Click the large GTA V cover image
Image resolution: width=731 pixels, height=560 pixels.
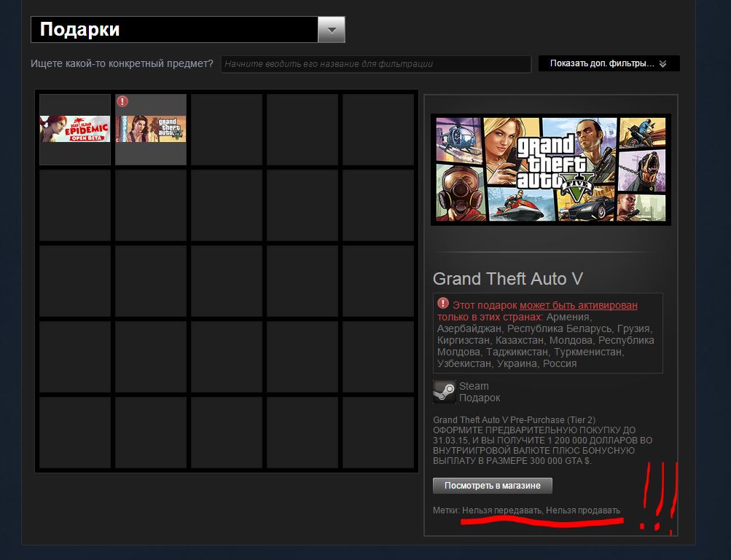(550, 170)
